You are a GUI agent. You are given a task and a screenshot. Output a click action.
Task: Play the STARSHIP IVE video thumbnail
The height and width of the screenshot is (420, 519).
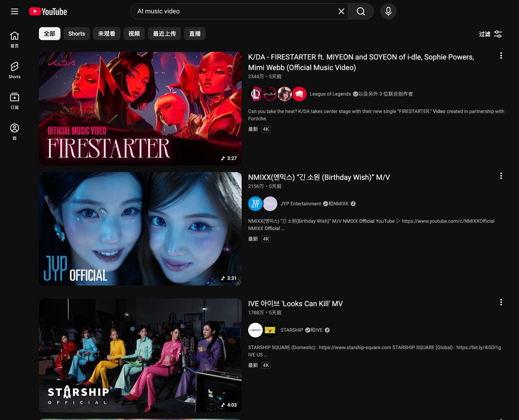pos(140,355)
